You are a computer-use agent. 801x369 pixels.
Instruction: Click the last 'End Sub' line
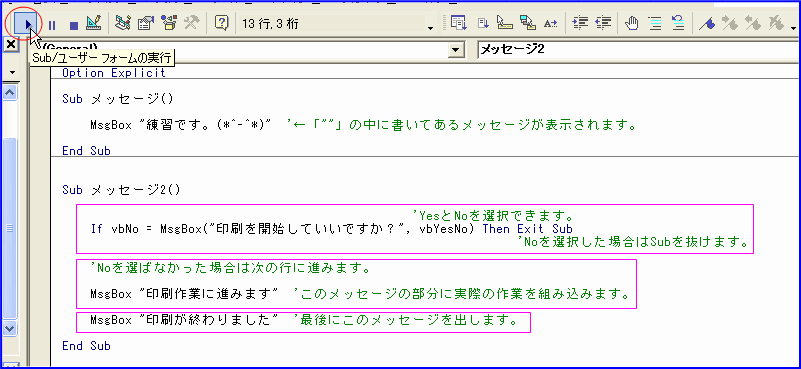[86, 346]
